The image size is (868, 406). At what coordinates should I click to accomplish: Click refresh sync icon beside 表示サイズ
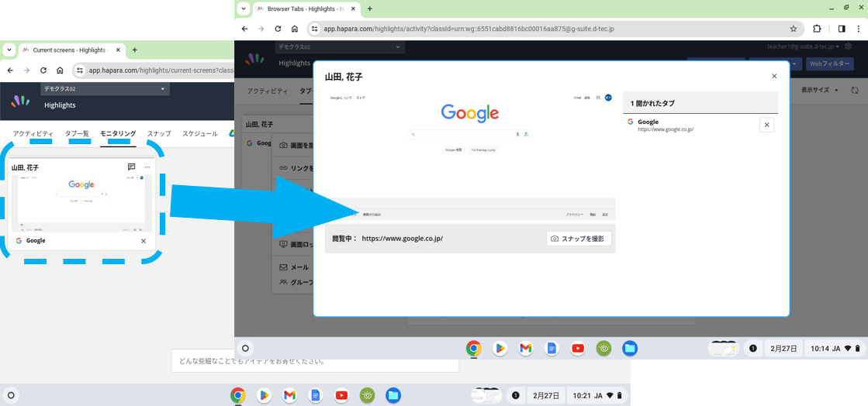(x=855, y=90)
